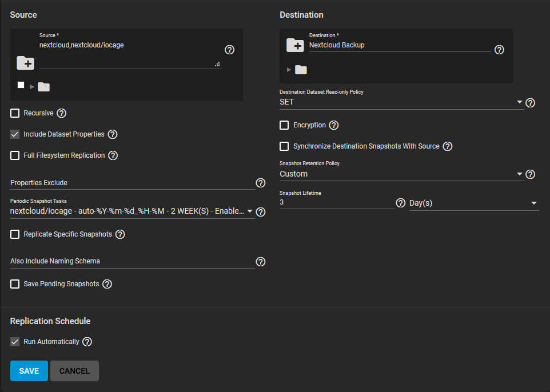This screenshot has height=392, width=550.
Task: Click the Destination path input
Action: 400,45
